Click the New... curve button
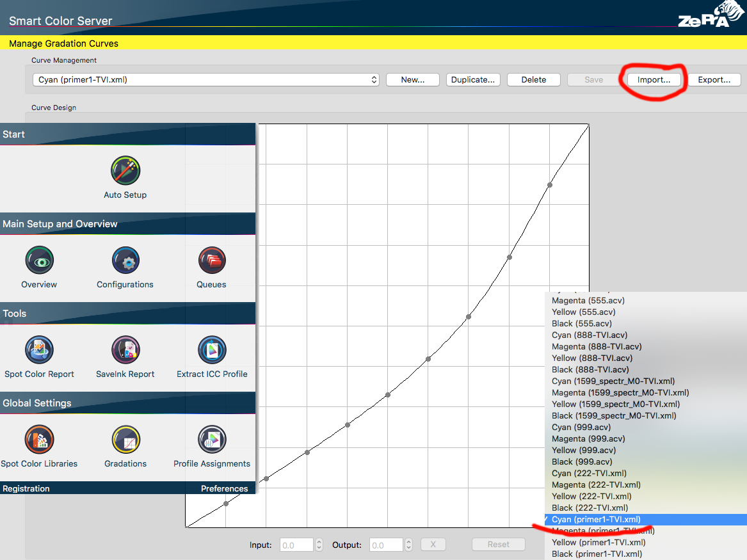This screenshot has height=560, width=747. tap(413, 79)
